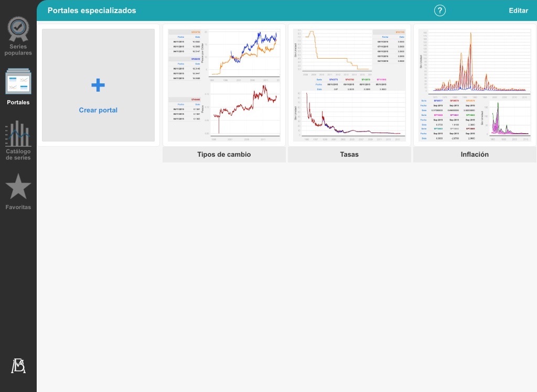The width and height of the screenshot is (537, 392).
Task: Open the Catálogo de series chart icon
Action: (18, 134)
